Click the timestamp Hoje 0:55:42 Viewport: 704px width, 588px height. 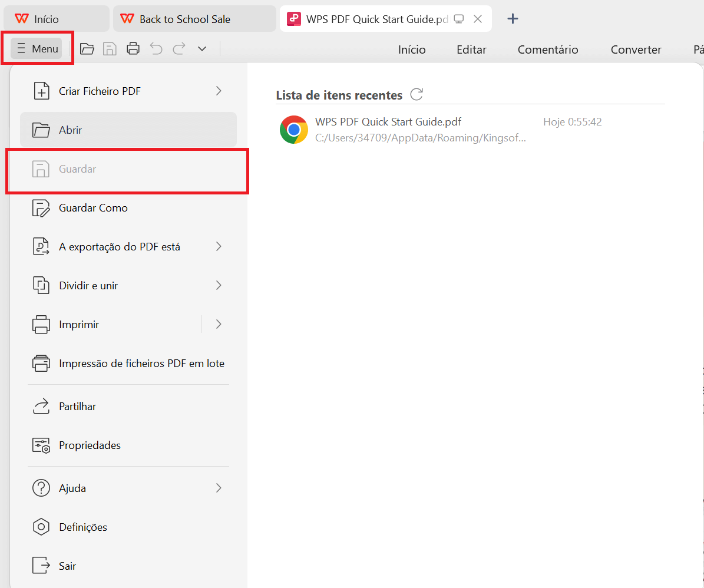click(573, 122)
